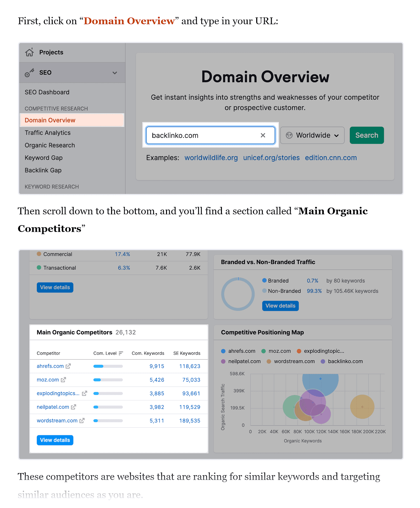Click the ahrefs.com common keywords value 9,915
This screenshot has width=420, height=508.
[x=157, y=366]
